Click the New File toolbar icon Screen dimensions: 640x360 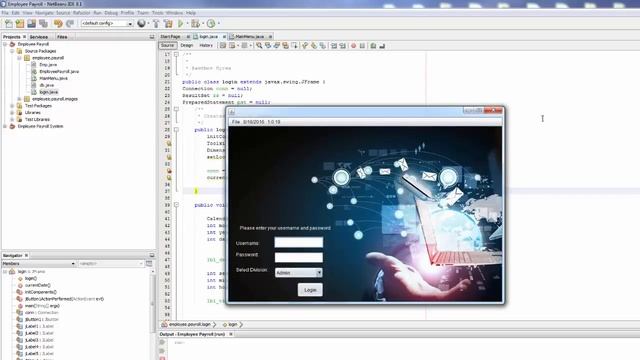point(8,24)
